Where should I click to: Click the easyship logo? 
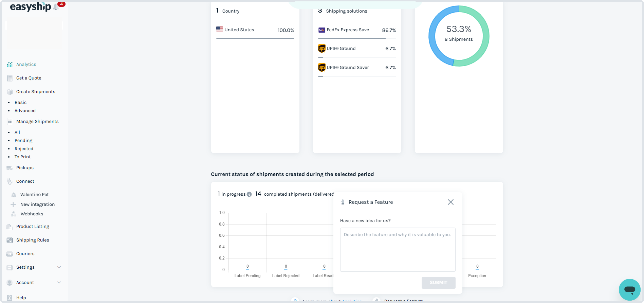31,6
